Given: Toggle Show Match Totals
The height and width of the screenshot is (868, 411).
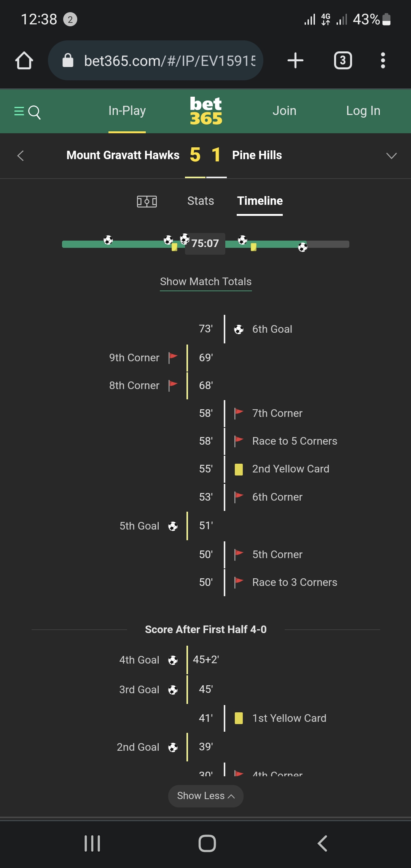Looking at the screenshot, I should [x=205, y=282].
